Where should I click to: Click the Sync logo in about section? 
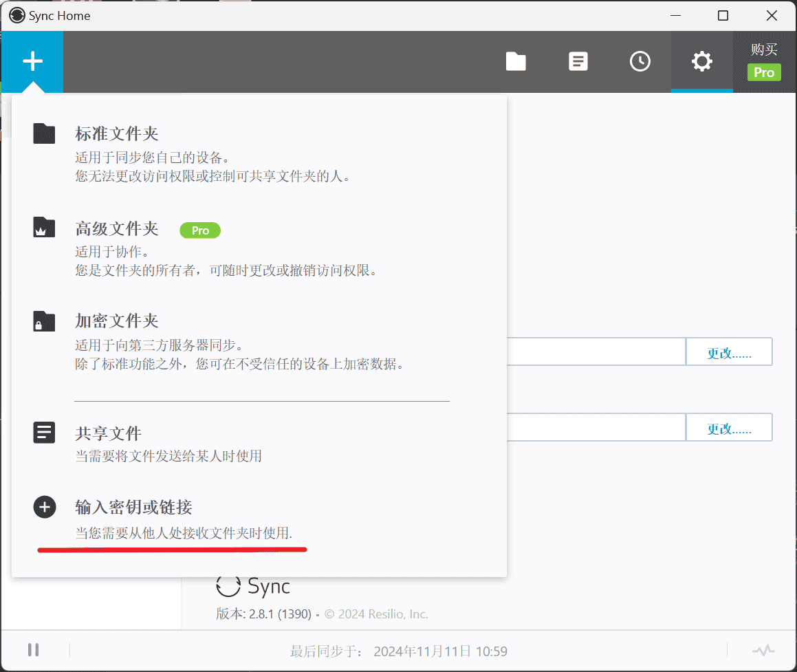tap(253, 587)
